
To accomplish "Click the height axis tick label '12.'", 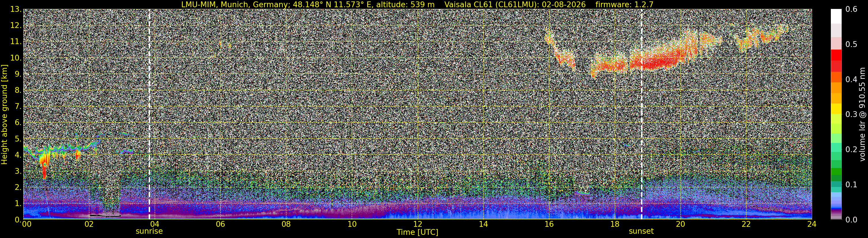I will [16, 25].
